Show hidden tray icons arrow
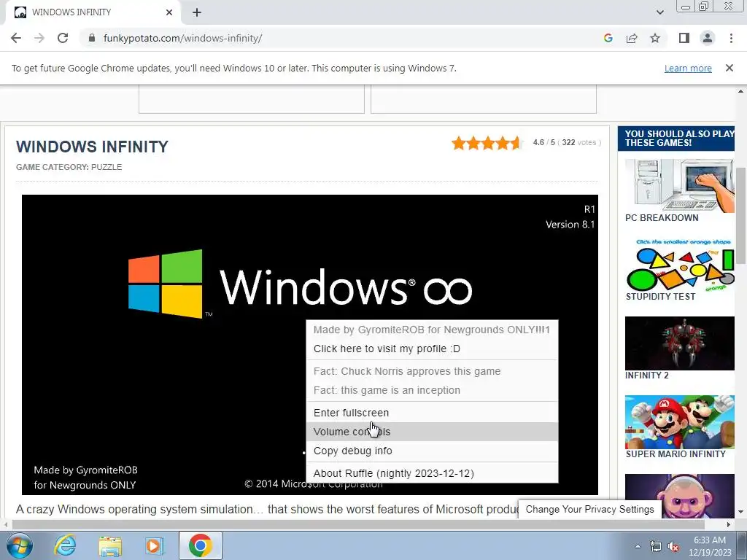The width and height of the screenshot is (747, 560). (638, 546)
